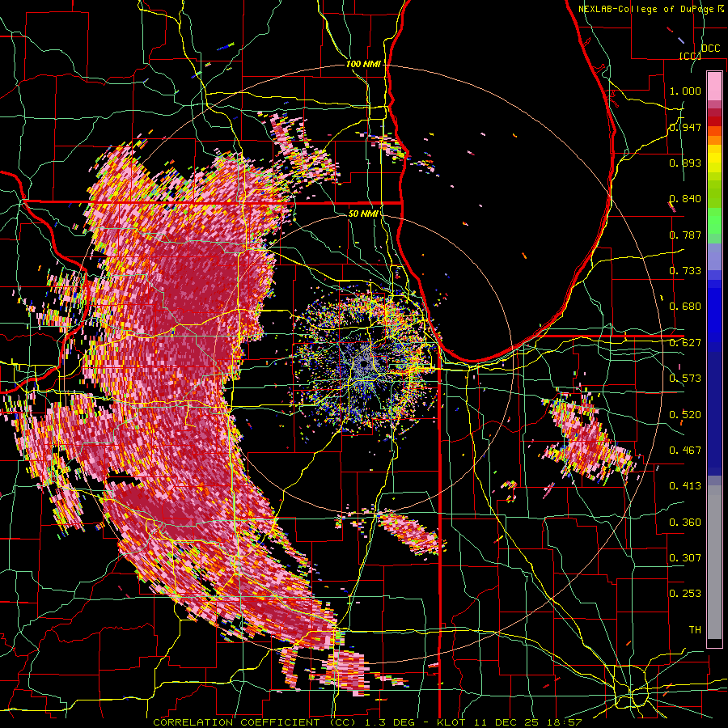The image size is (728, 728).
Task: Select the 0.733 scale value
Action: [685, 271]
